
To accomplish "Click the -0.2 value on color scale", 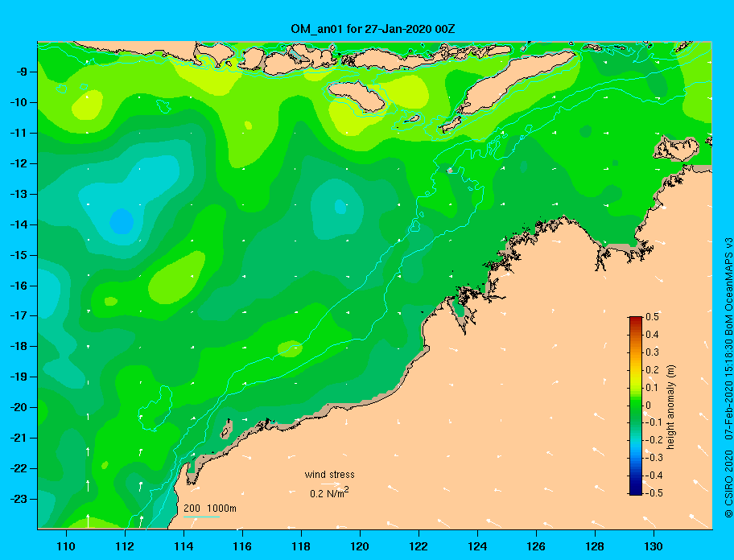I will 654,440.
